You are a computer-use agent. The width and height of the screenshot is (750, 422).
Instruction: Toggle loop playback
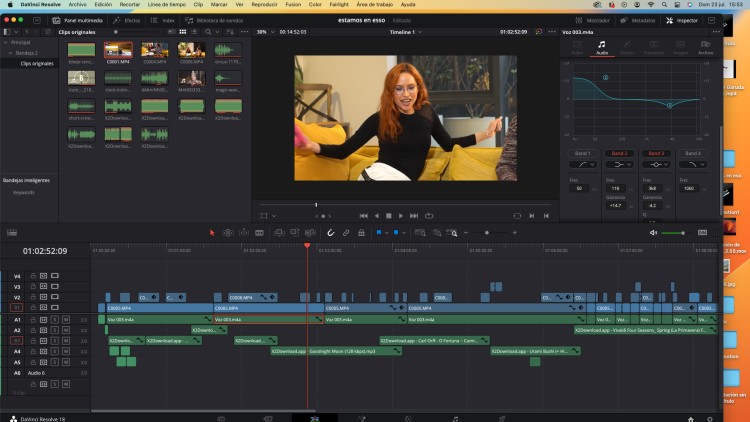click(429, 216)
